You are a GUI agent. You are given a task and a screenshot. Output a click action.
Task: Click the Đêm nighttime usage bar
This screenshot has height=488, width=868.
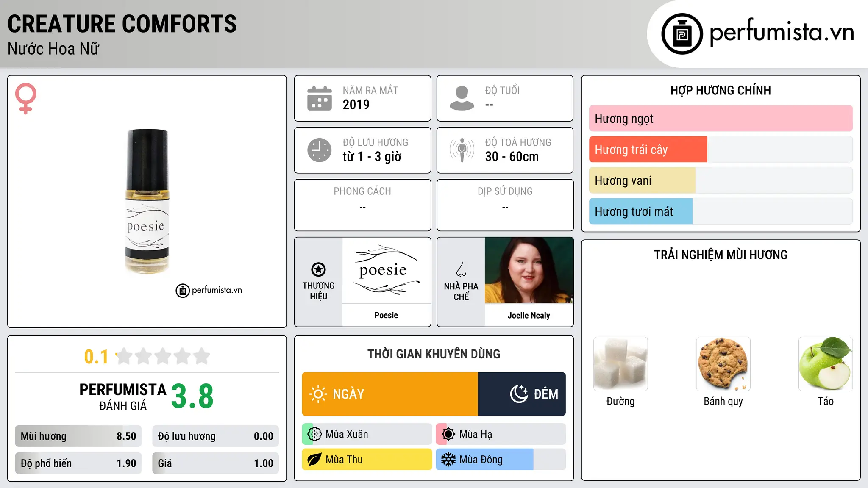coord(522,394)
